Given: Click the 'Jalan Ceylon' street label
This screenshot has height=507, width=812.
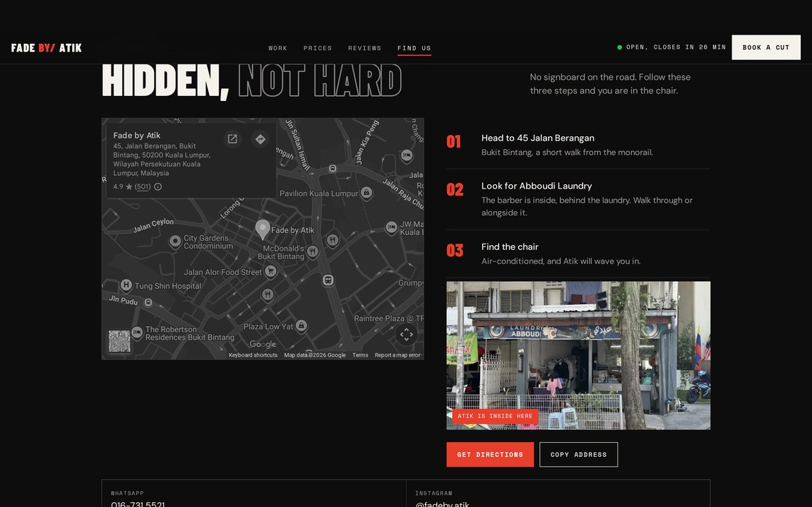Looking at the screenshot, I should (153, 225).
